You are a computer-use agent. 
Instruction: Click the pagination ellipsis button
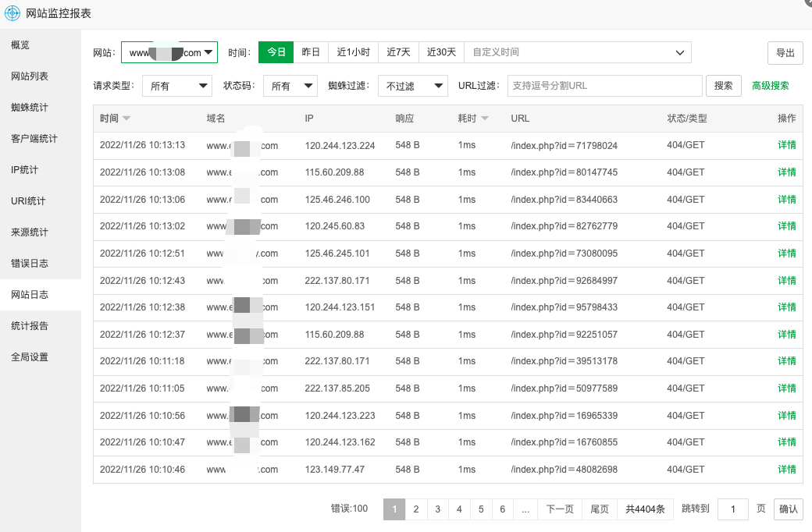pyautogui.click(x=525, y=509)
